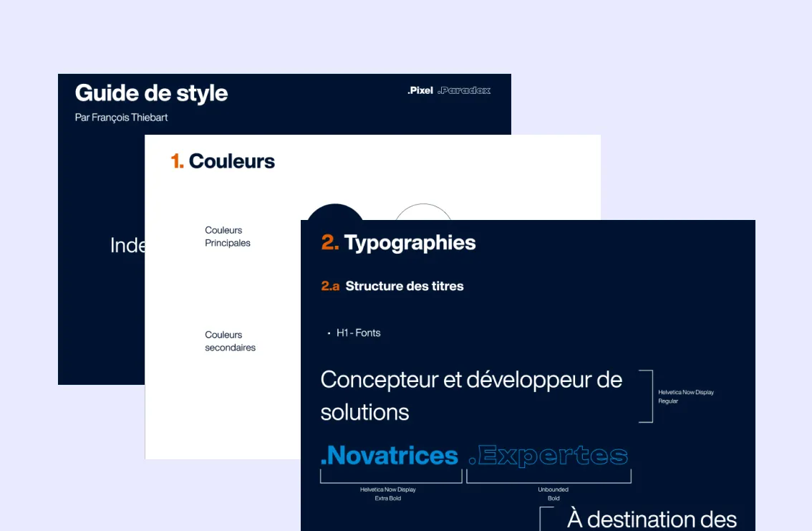
Task: Click the 'Helvetica Now Display Regular' caption
Action: click(x=685, y=396)
